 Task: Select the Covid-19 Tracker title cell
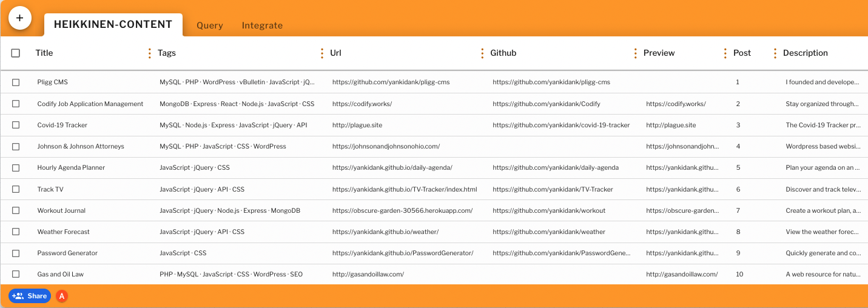(62, 125)
